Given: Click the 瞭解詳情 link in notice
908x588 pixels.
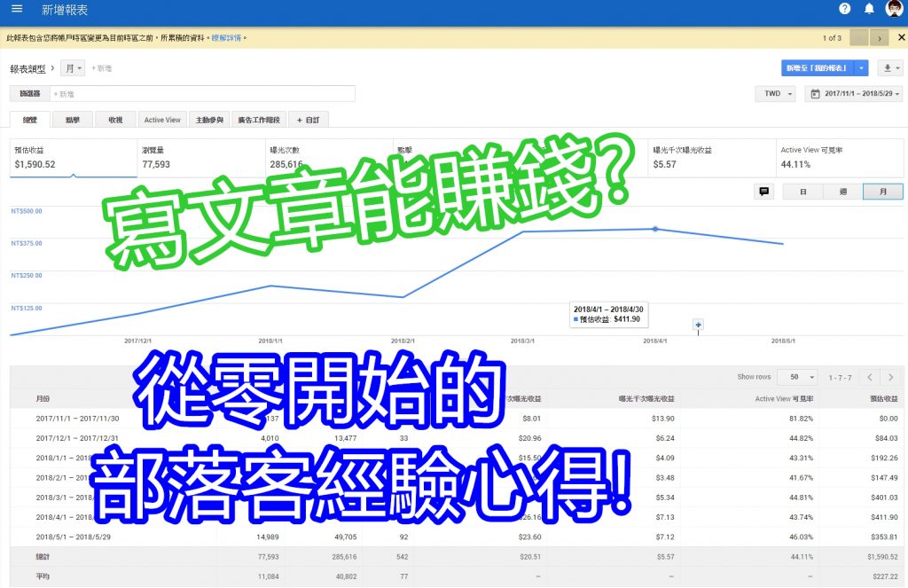Looking at the screenshot, I should pyautogui.click(x=226, y=38).
